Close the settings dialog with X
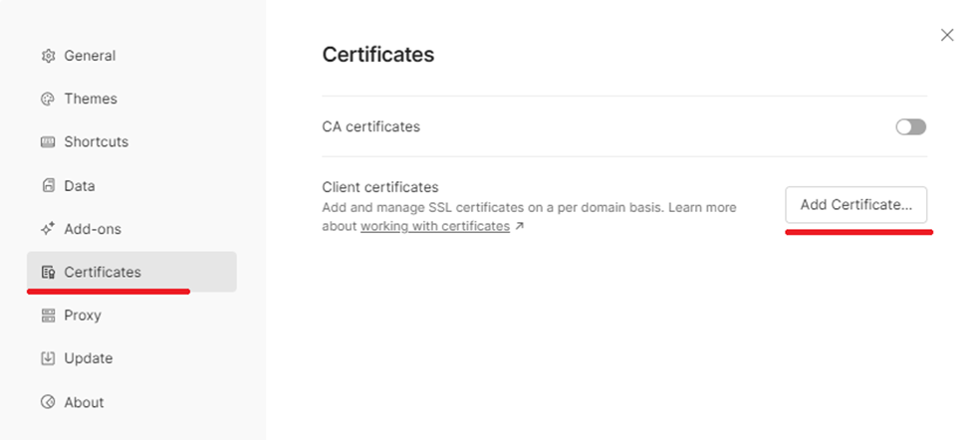980x440 pixels. [x=947, y=35]
